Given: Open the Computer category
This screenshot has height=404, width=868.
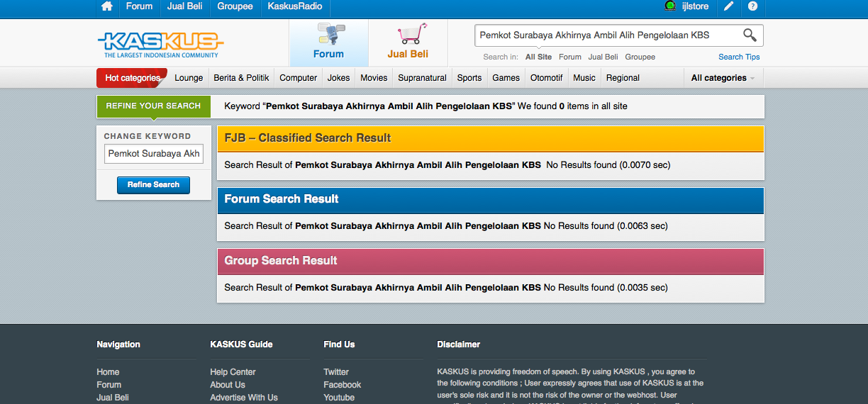Looking at the screenshot, I should pyautogui.click(x=298, y=78).
